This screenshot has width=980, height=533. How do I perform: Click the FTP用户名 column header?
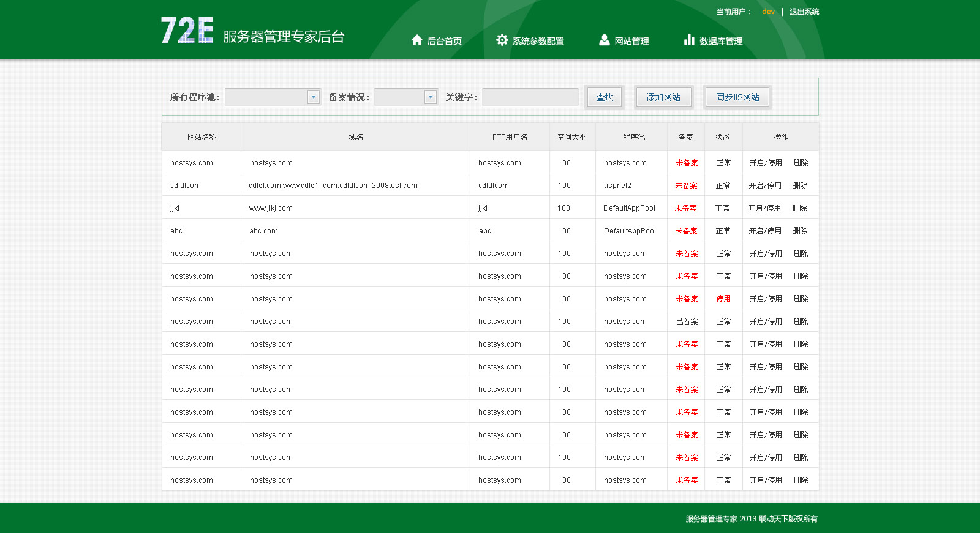tap(510, 137)
